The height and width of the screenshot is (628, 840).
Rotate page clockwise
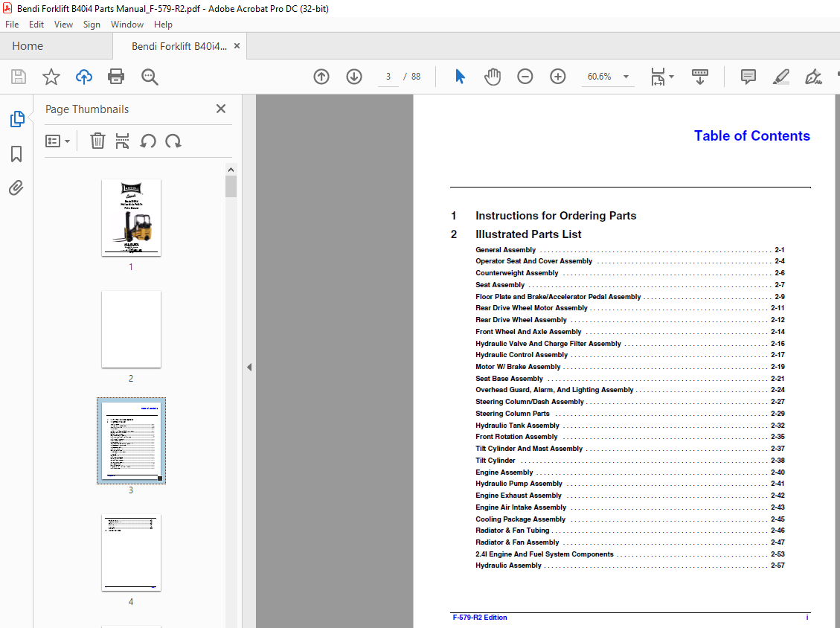(173, 141)
